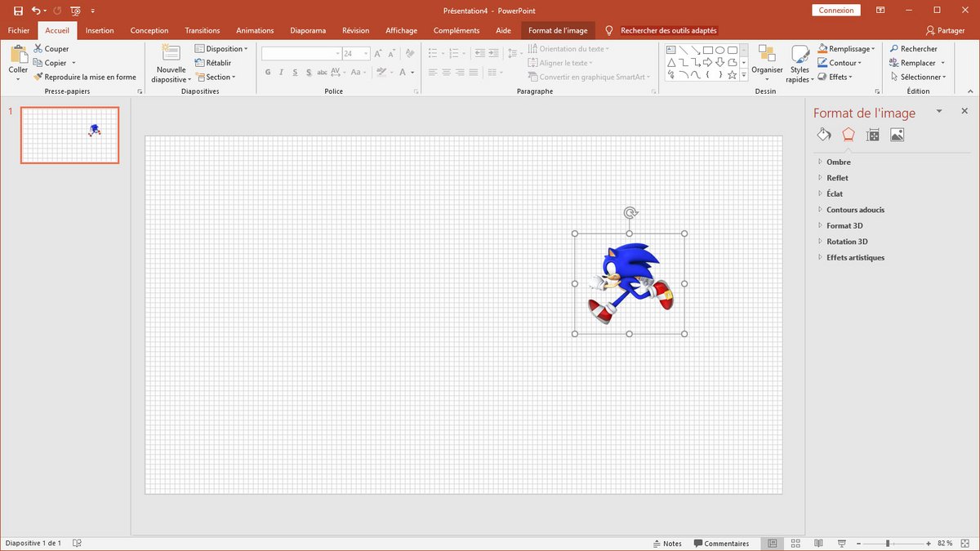Expand the Contours adoucis section
Viewport: 980px width, 551px height.
tap(855, 210)
